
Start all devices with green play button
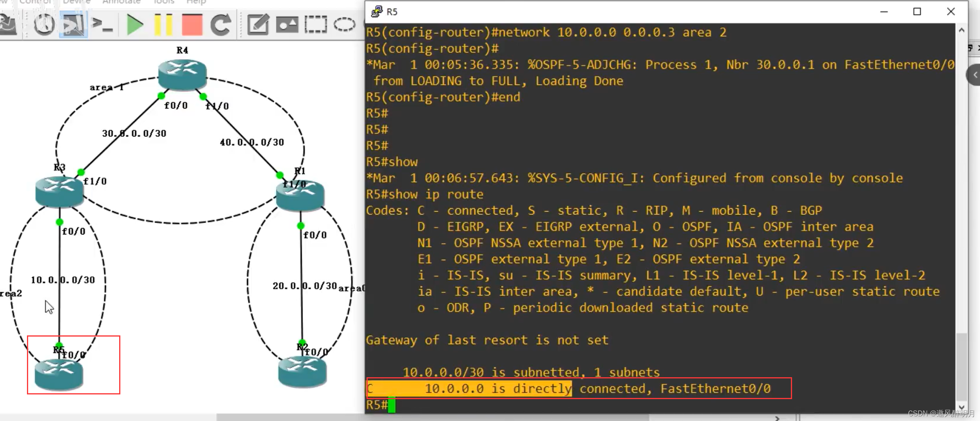135,25
